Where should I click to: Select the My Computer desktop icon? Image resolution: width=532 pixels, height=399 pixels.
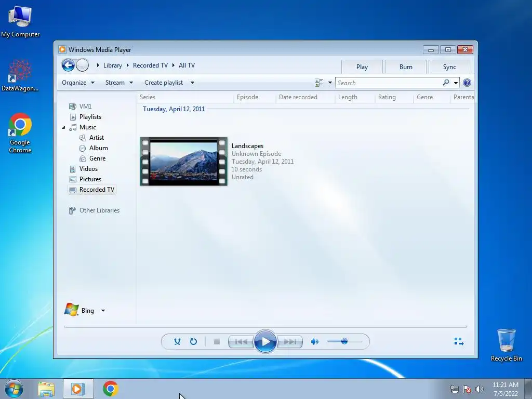tap(20, 21)
